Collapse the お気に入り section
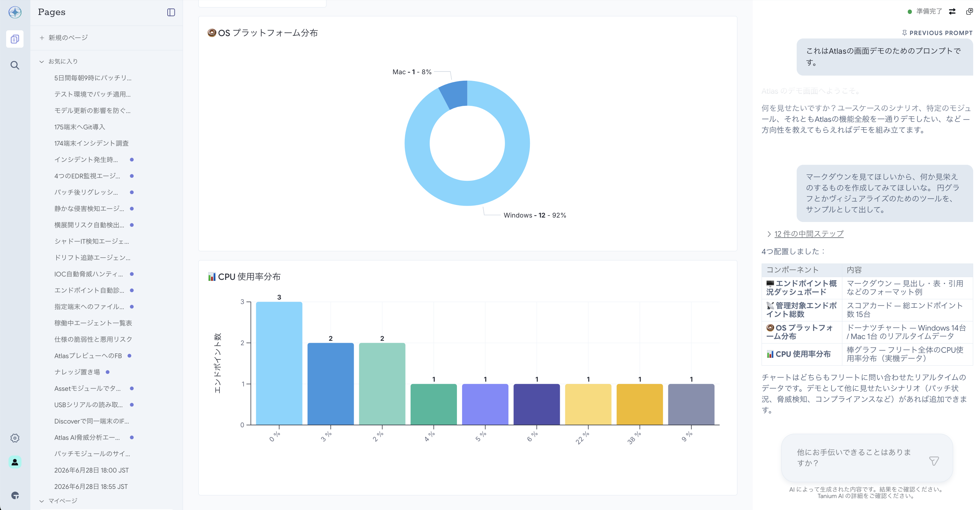This screenshot has height=510, width=980. point(42,62)
